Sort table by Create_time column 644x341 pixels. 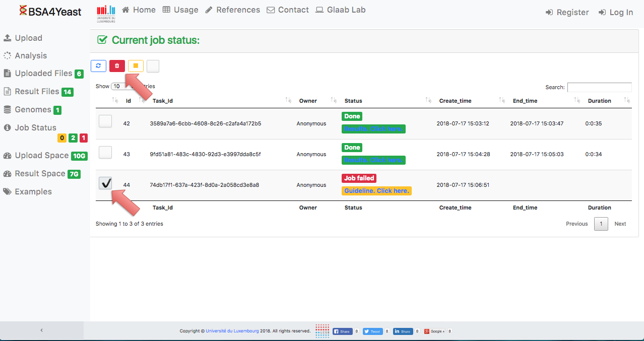click(x=455, y=101)
